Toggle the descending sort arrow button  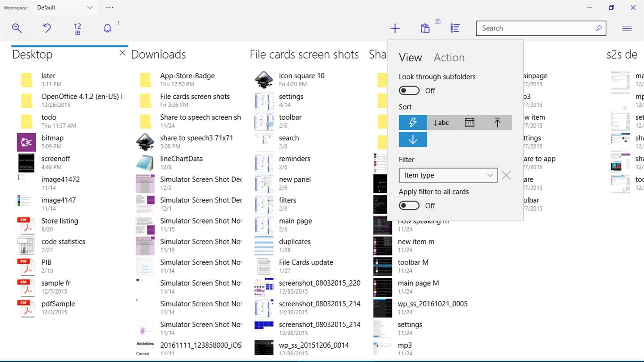[413, 139]
